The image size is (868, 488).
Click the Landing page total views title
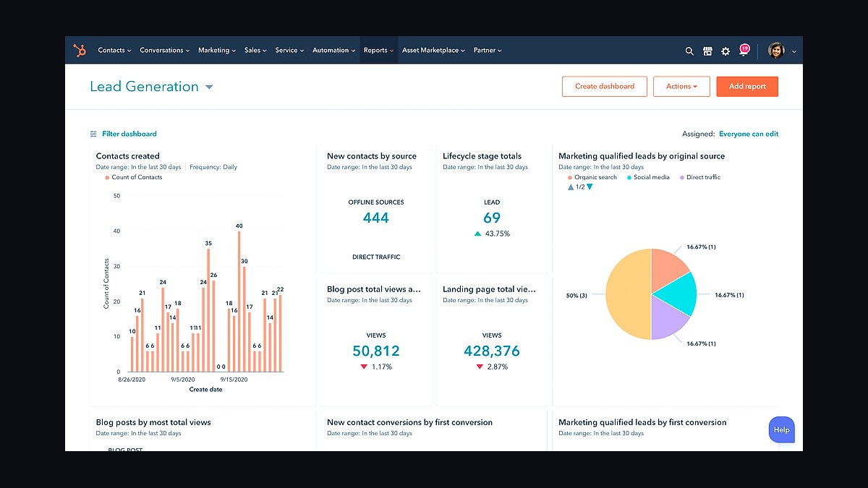coord(490,289)
